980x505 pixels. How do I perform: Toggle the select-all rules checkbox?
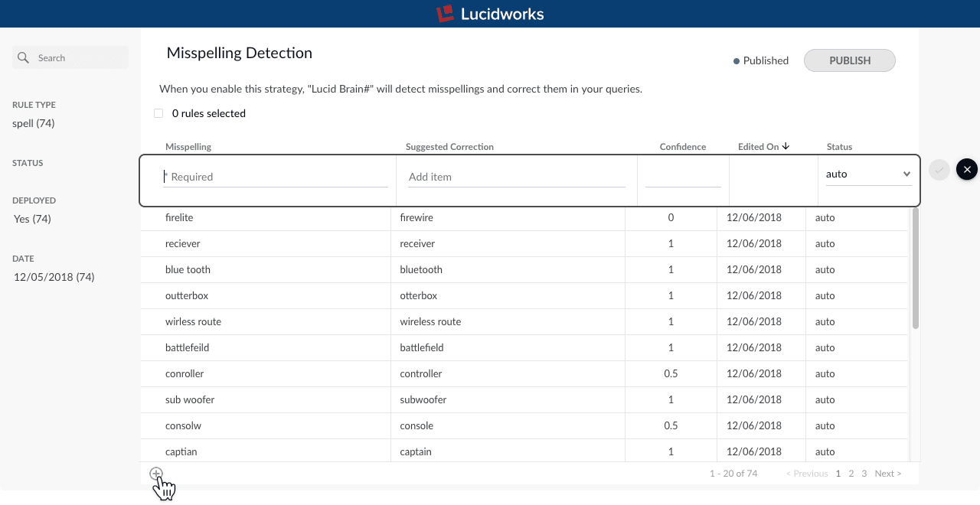[x=158, y=113]
